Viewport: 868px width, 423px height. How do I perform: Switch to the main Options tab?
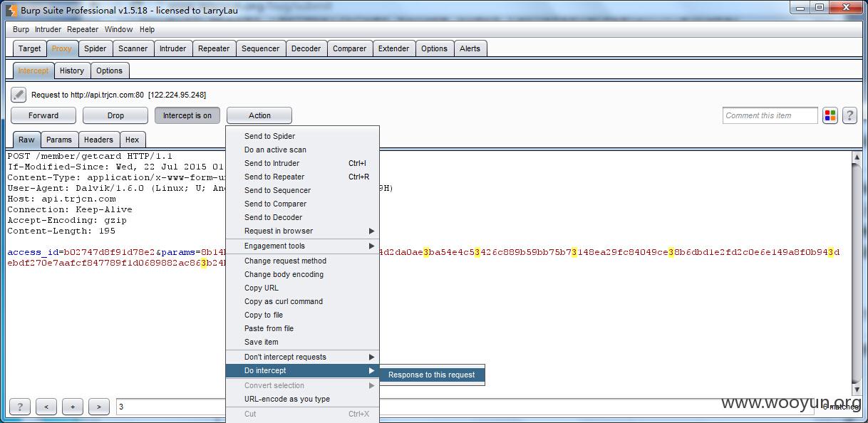click(435, 48)
